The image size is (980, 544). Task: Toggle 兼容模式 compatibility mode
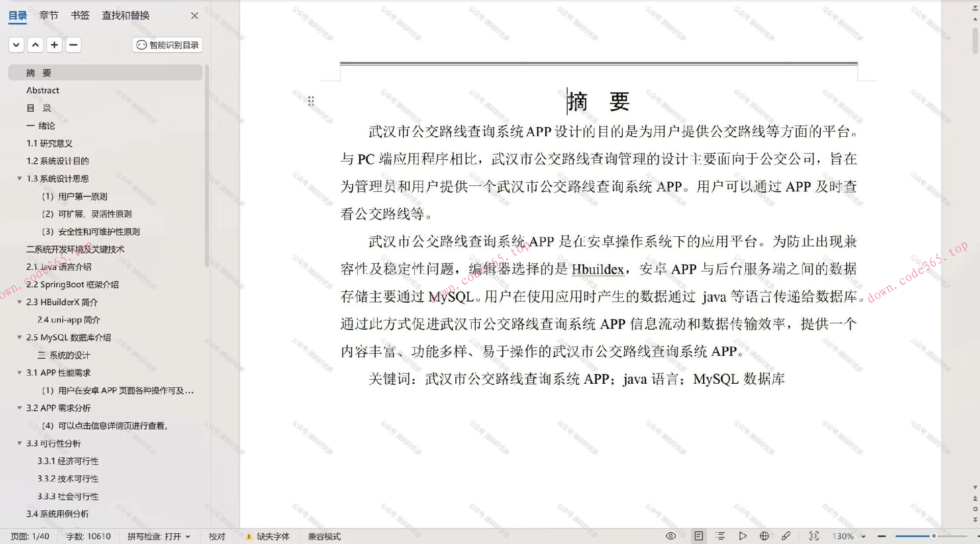[x=324, y=536]
